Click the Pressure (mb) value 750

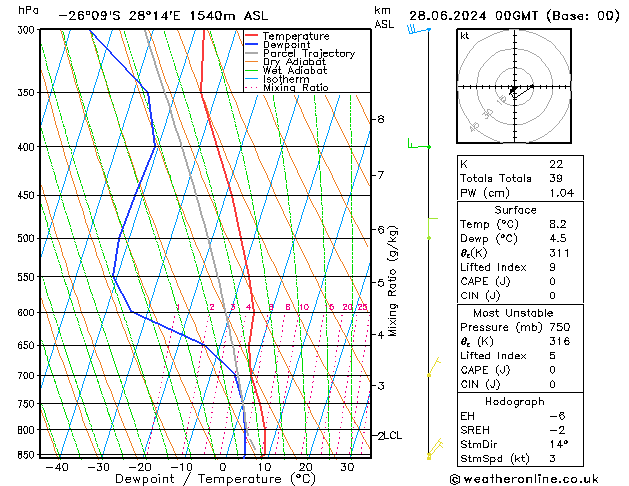pos(560,327)
